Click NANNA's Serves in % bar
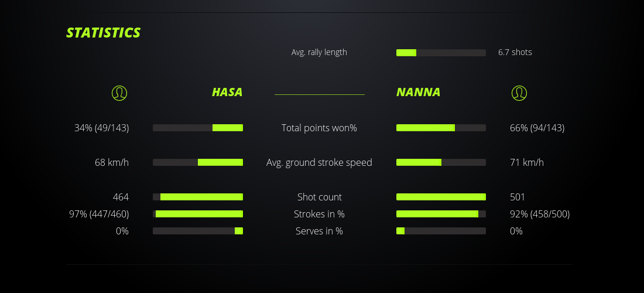 click(441, 231)
